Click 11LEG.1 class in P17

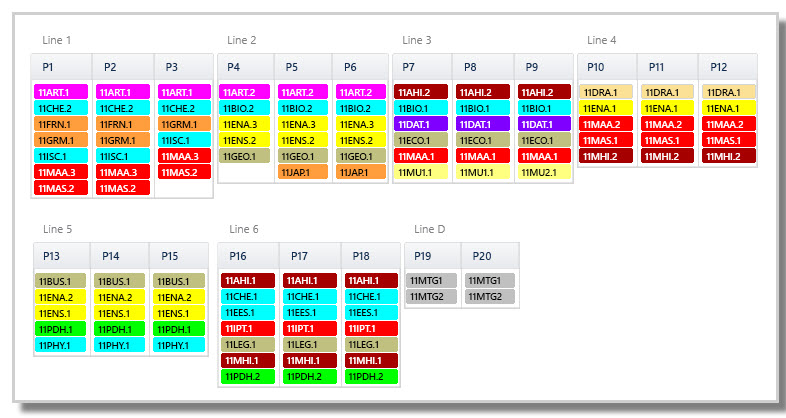(310, 345)
